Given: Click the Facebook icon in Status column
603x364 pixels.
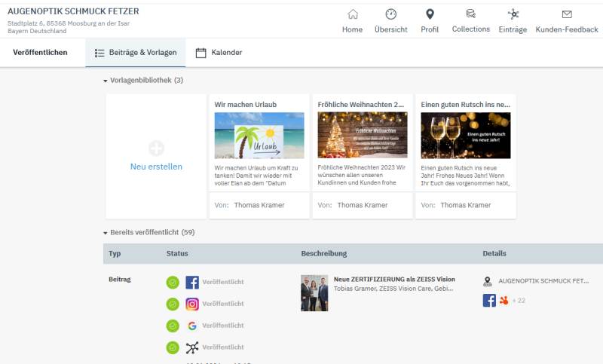Looking at the screenshot, I should pos(192,283).
